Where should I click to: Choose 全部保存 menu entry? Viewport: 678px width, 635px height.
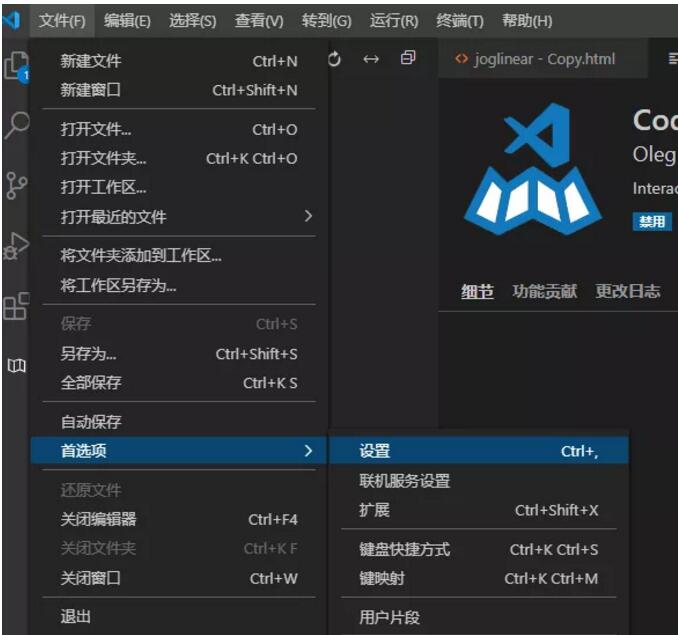pos(179,383)
